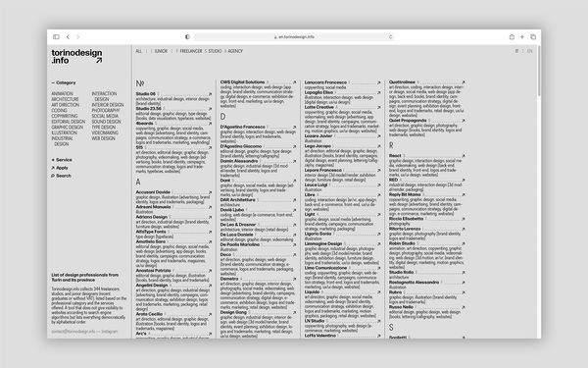Select the CODING category
The image size is (588, 368).
point(59,111)
